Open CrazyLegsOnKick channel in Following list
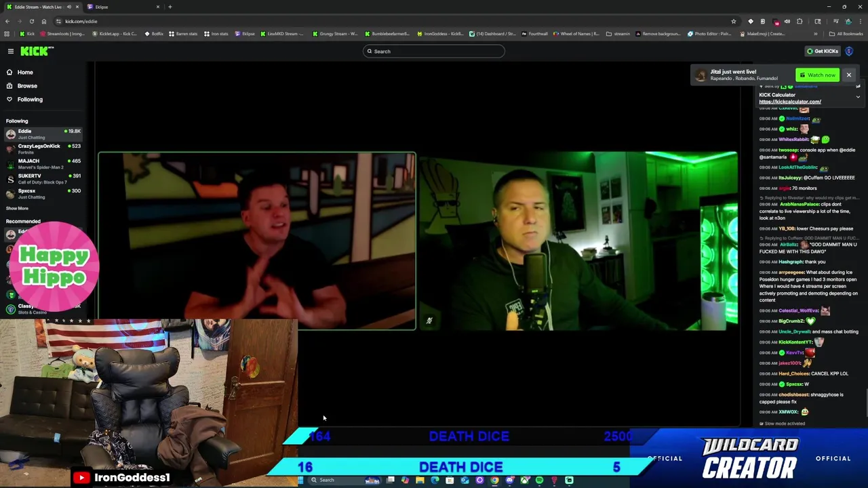This screenshot has width=868, height=488. coord(43,148)
